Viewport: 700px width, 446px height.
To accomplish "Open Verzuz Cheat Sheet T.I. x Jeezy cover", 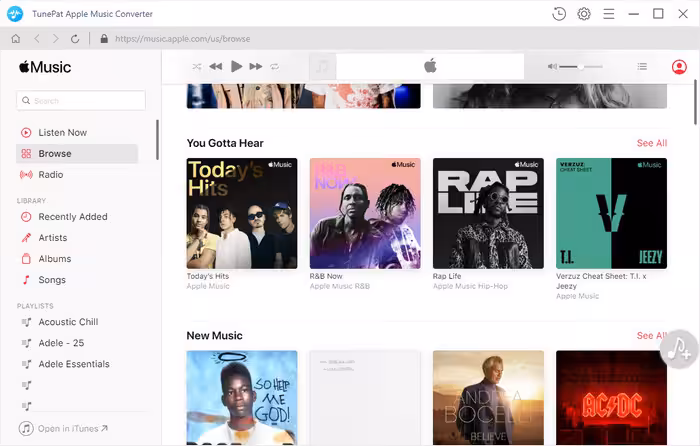I will coord(612,213).
